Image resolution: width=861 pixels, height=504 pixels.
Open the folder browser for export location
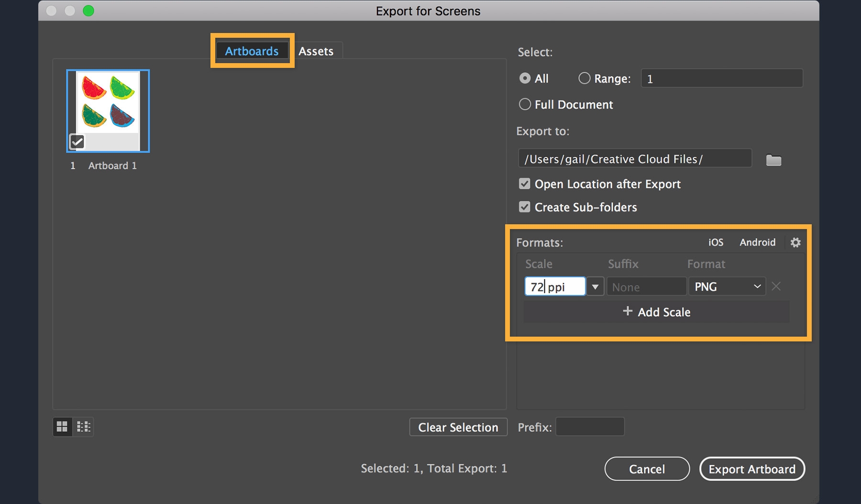773,160
